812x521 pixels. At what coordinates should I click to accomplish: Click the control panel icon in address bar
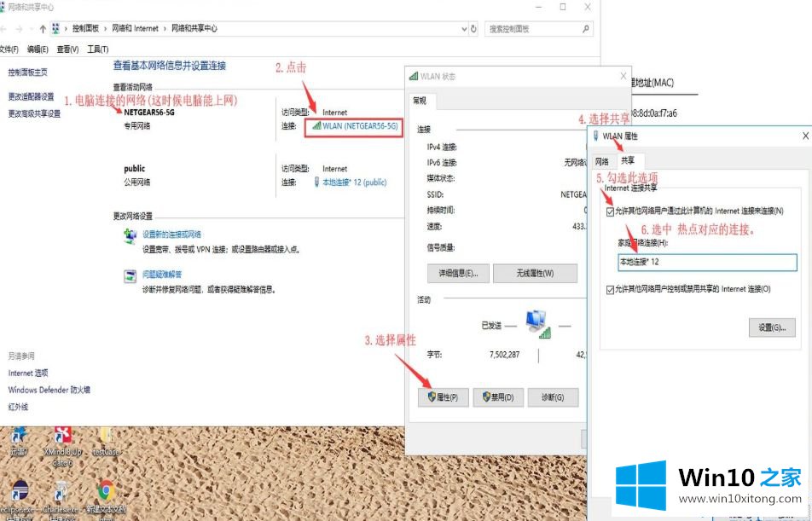56,28
